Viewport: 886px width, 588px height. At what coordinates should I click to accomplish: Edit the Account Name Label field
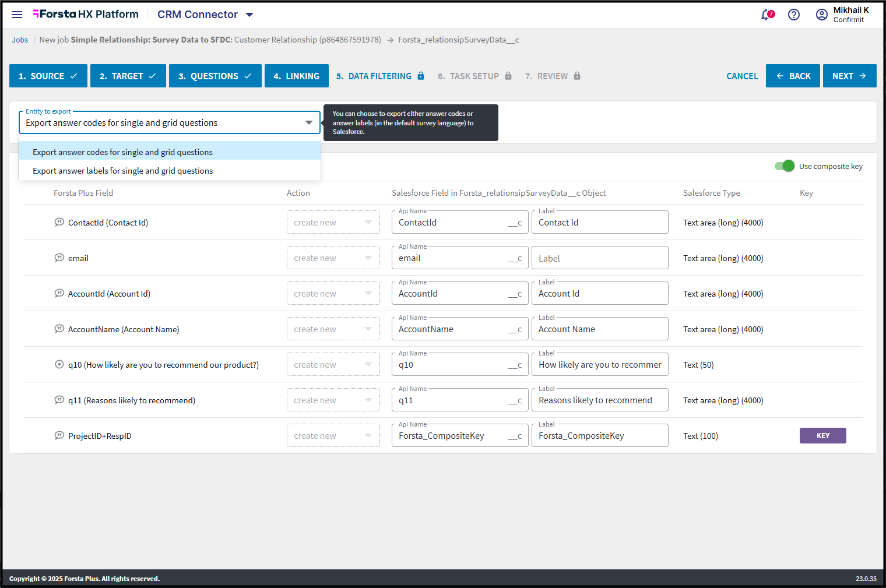[x=600, y=329]
